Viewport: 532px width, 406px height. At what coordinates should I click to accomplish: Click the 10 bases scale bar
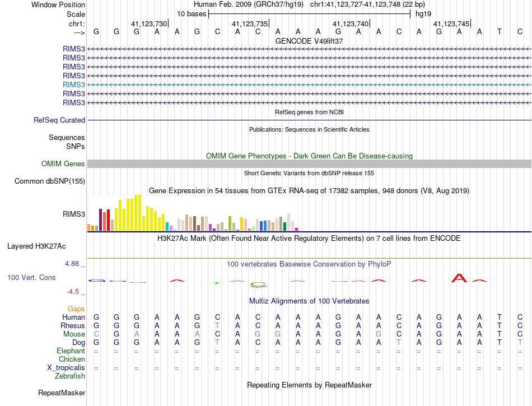click(310, 14)
